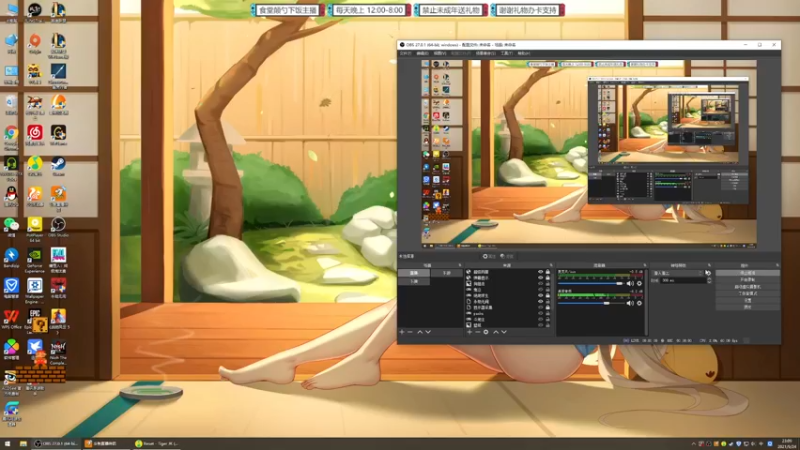Open the OBS Studio desktop shortcut
Viewport: 800px width, 450px height.
58,228
